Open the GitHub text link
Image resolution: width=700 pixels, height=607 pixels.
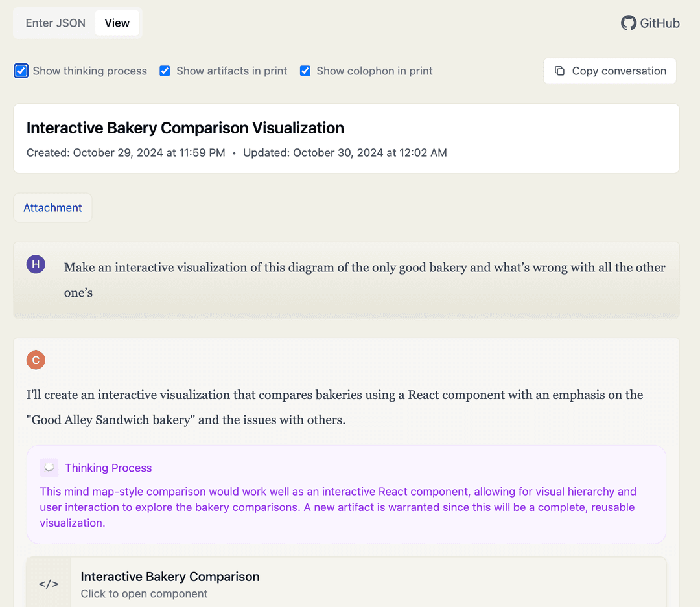tap(660, 23)
